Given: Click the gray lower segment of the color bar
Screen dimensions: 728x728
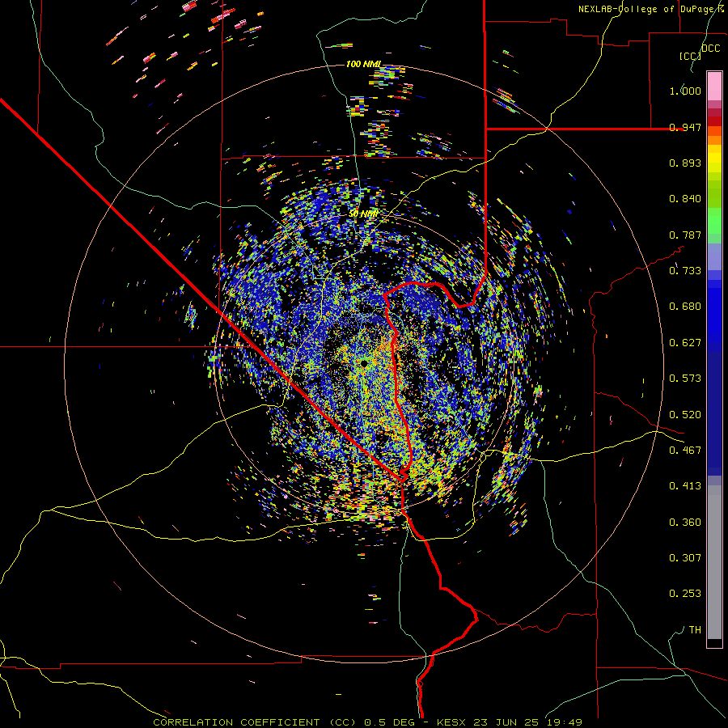Looking at the screenshot, I should click(x=714, y=562).
